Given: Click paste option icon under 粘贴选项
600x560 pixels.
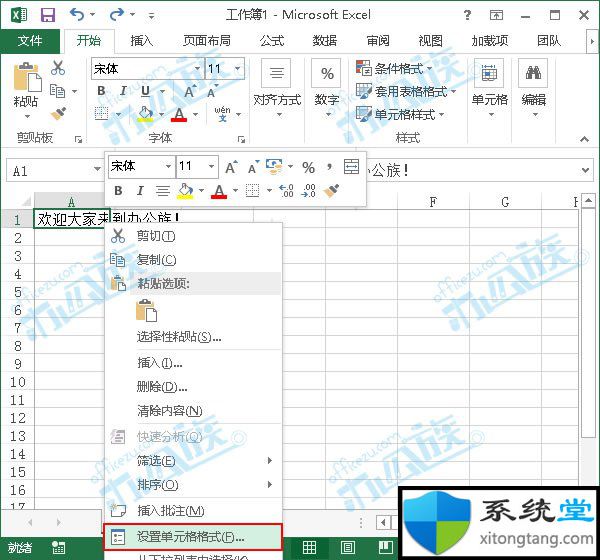Looking at the screenshot, I should point(146,310).
